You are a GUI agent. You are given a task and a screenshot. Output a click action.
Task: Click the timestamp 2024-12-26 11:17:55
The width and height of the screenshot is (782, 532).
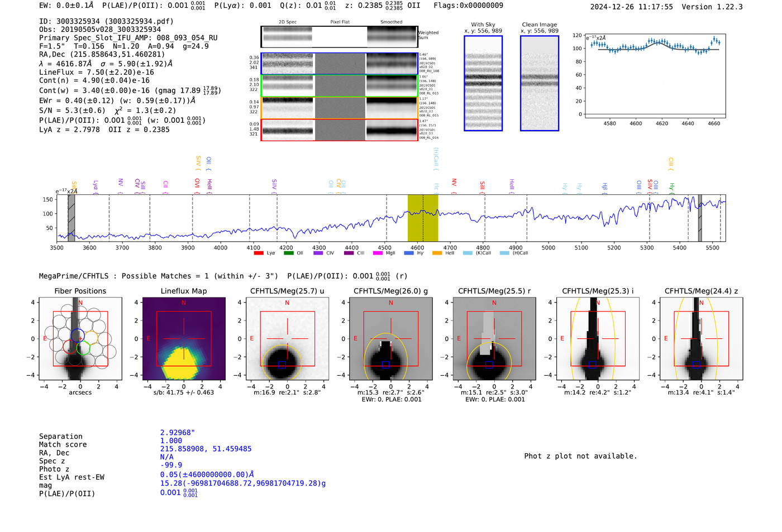pos(631,7)
